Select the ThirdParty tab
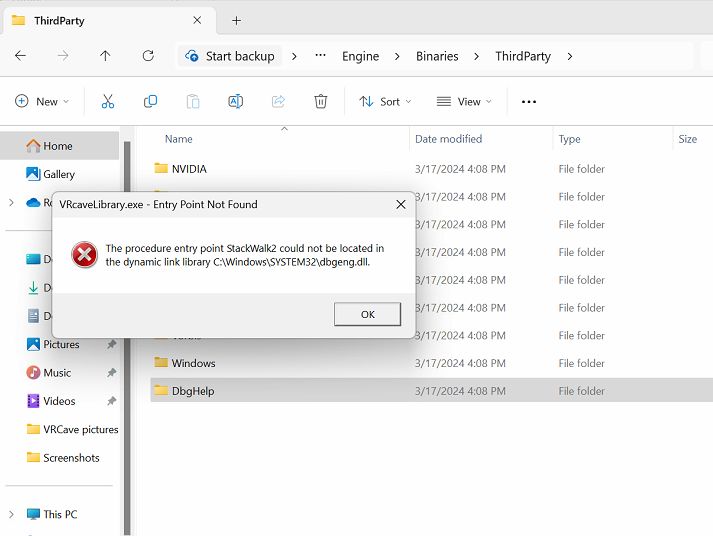 point(109,20)
